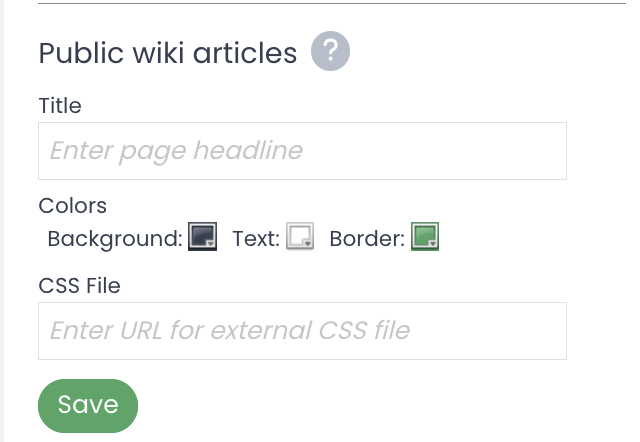The height and width of the screenshot is (442, 640).
Task: Expand the white Text swatch dropdown arrow
Action: pyautogui.click(x=308, y=243)
